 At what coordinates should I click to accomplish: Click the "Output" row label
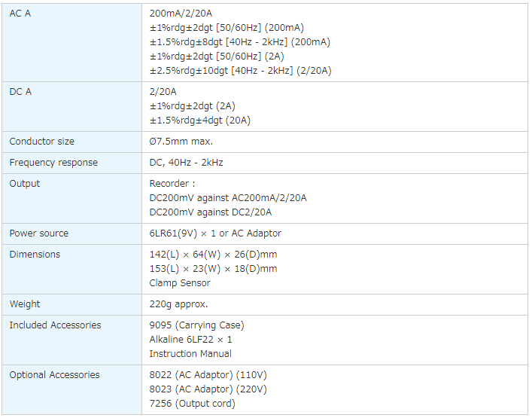[x=25, y=184]
